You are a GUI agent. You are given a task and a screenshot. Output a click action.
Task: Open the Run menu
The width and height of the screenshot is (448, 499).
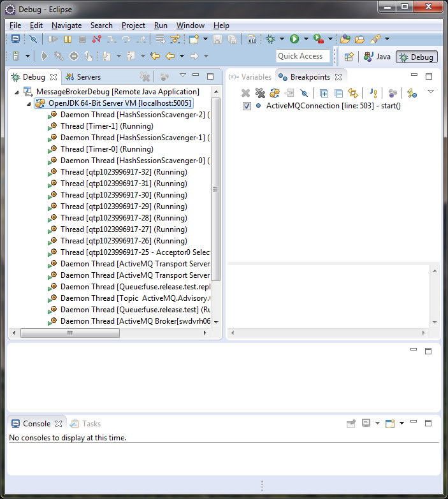[x=161, y=25]
